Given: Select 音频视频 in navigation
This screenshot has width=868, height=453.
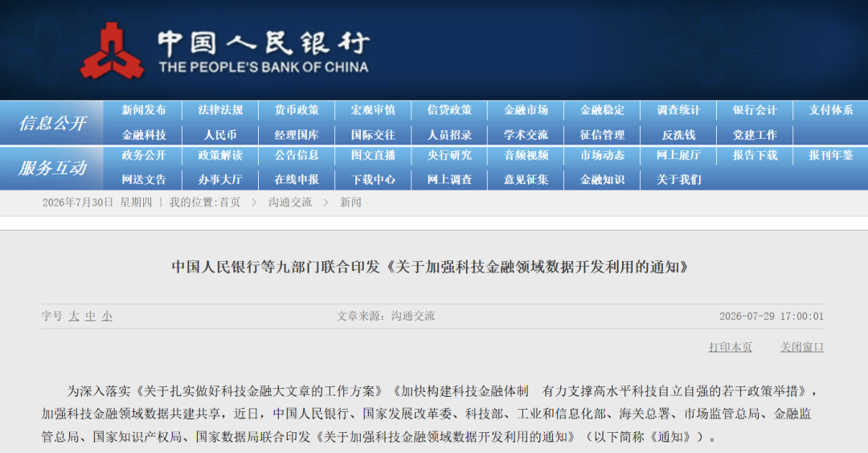Looking at the screenshot, I should point(526,156).
